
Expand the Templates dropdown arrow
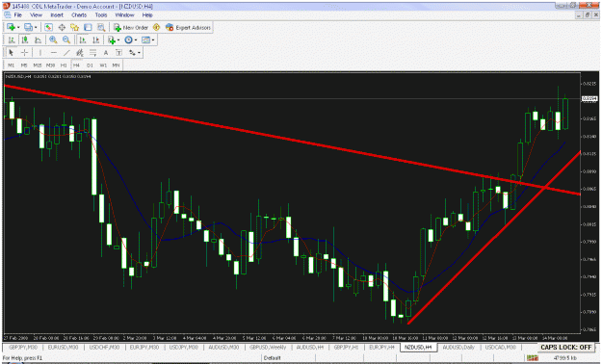(x=153, y=39)
